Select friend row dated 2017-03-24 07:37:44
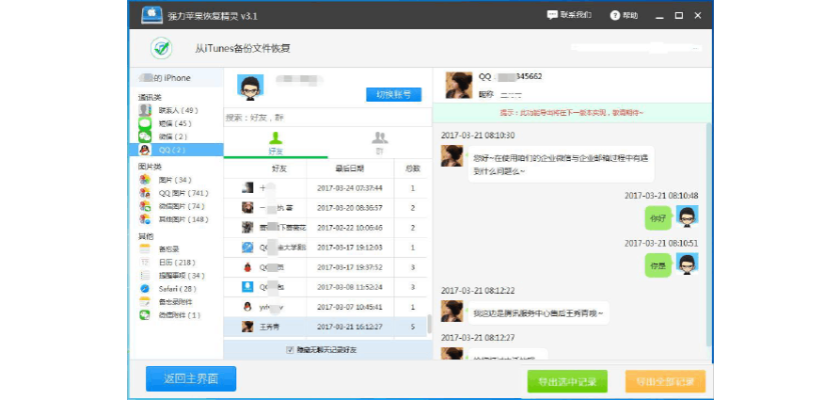The image size is (840, 400). (x=325, y=188)
